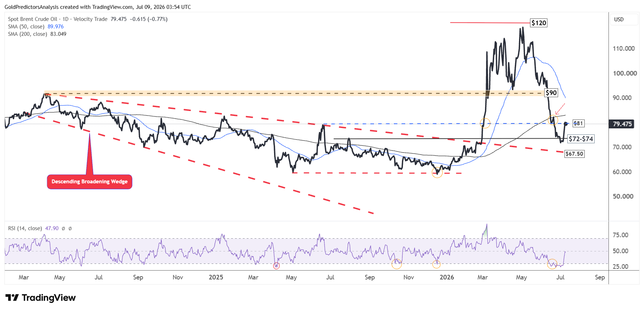Select the SMA (200, close) legend
The width and height of the screenshot is (644, 311).
pyautogui.click(x=28, y=34)
